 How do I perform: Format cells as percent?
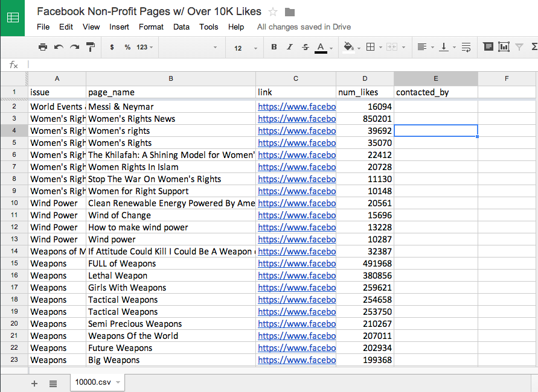click(x=127, y=47)
